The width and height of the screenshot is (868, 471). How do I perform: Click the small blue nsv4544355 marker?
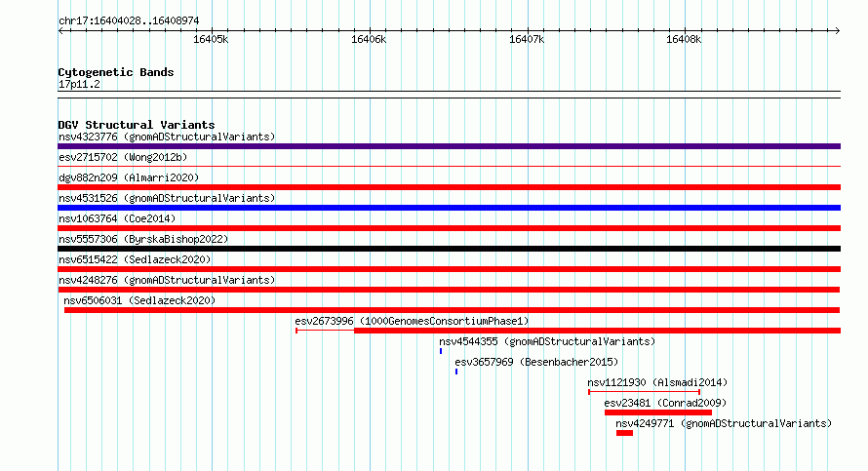(441, 351)
